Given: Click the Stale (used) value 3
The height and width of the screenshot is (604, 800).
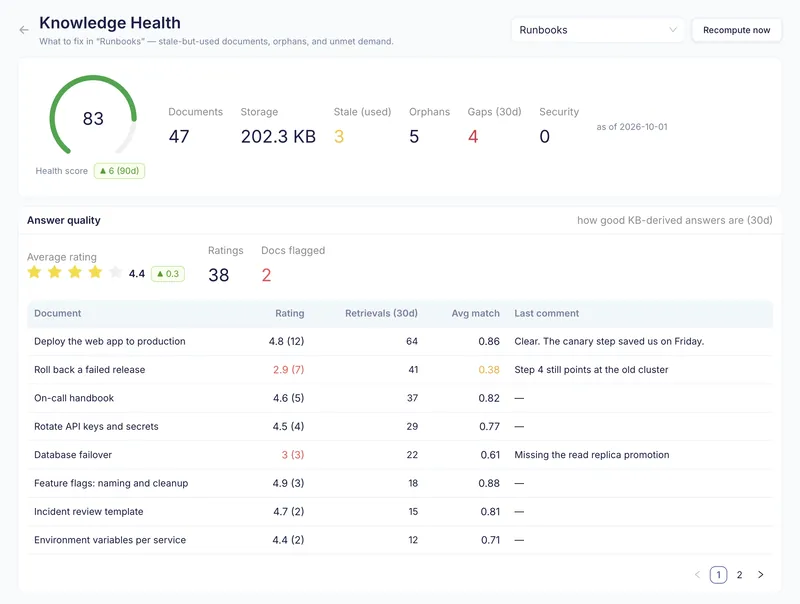Looking at the screenshot, I should coord(339,136).
